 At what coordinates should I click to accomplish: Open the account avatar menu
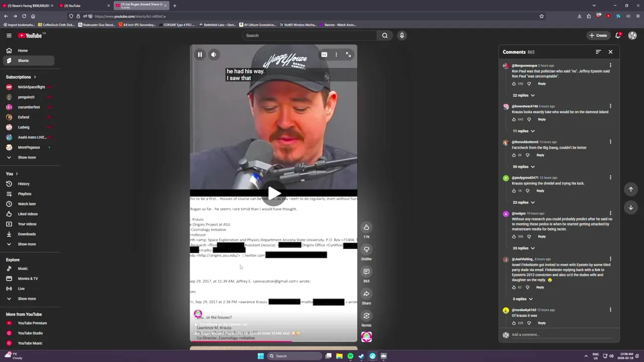tap(632, 35)
